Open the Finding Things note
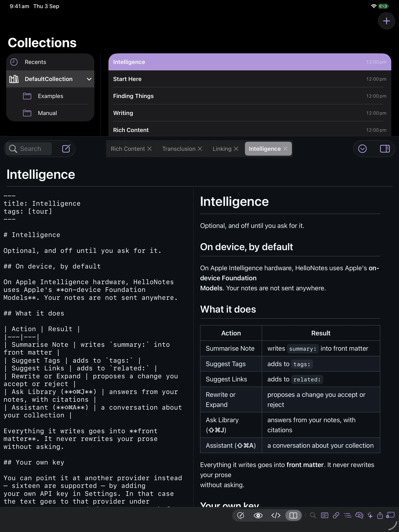This screenshot has height=532, width=399. pos(250,96)
